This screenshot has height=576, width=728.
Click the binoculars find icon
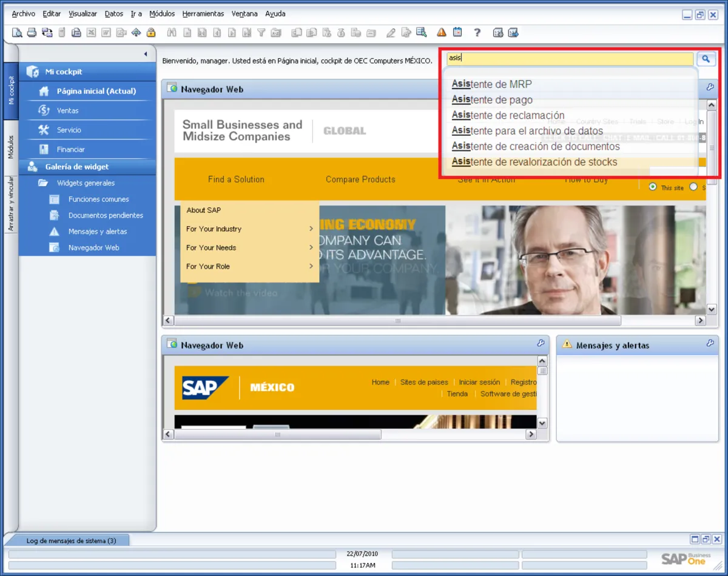pyautogui.click(x=172, y=33)
